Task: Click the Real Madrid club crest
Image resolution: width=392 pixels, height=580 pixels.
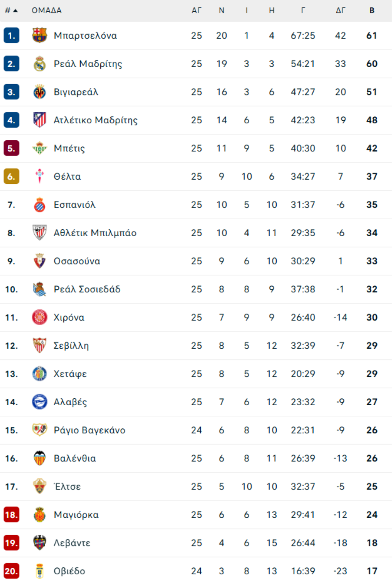Action: click(x=40, y=64)
